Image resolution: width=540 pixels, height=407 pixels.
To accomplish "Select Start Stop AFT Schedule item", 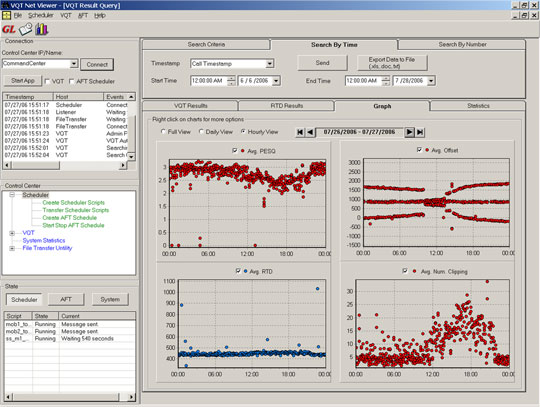I will click(x=73, y=226).
